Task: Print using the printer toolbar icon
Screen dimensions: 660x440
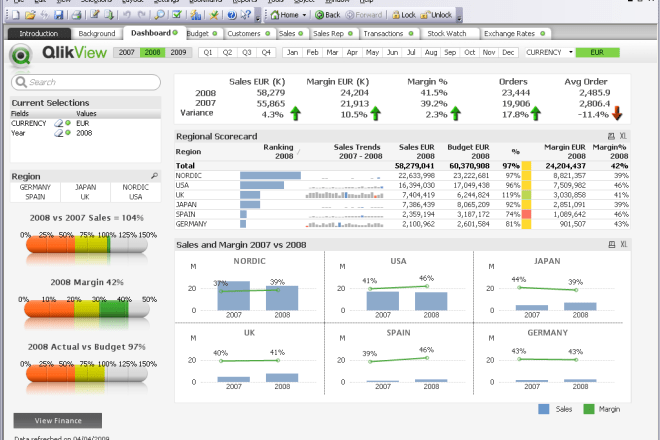Action: pyautogui.click(x=76, y=15)
